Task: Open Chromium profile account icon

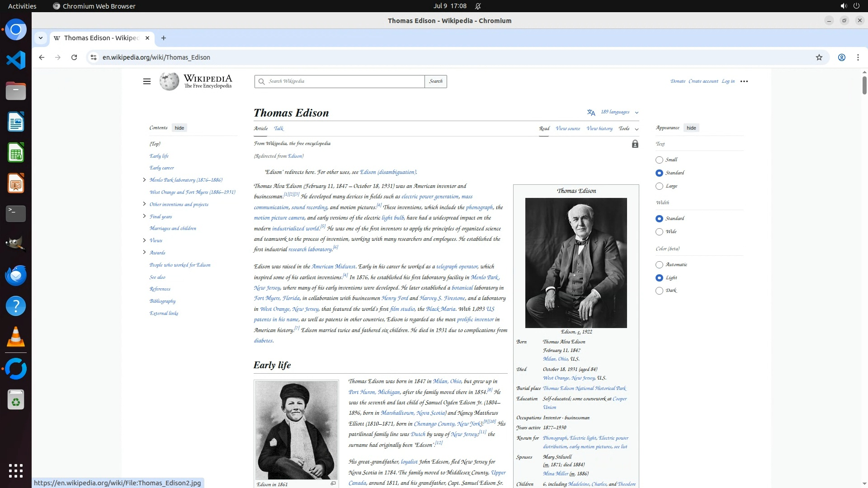Action: (x=841, y=57)
